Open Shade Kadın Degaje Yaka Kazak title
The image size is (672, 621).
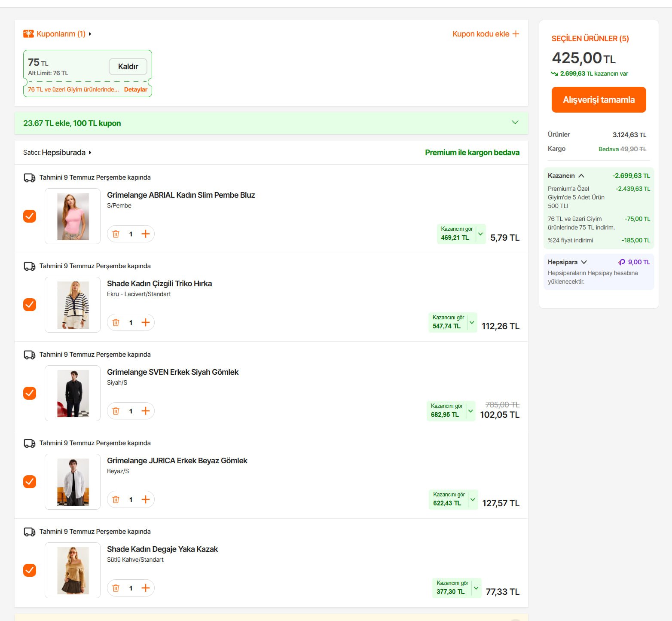[162, 549]
